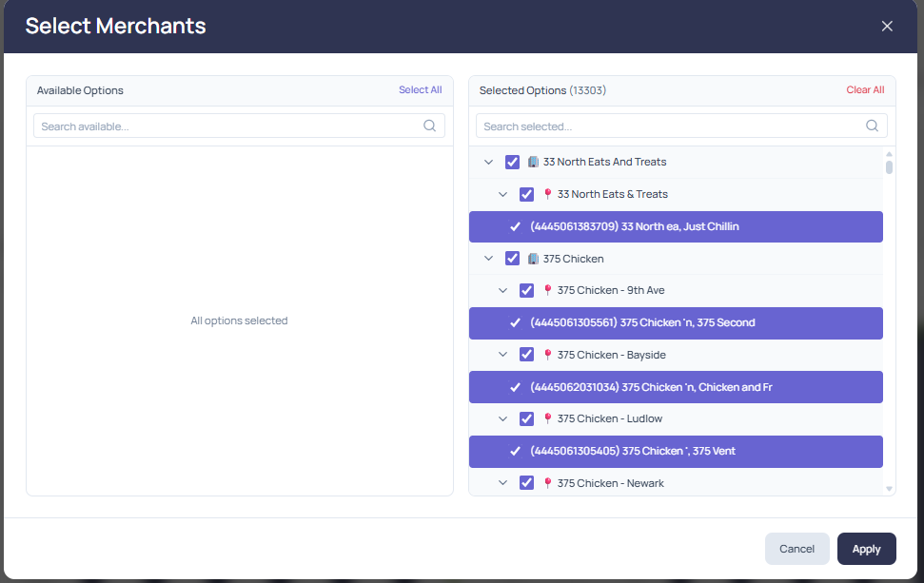This screenshot has width=924, height=583.
Task: Click the pin icon for 375 Chicken - Newark
Action: click(547, 483)
